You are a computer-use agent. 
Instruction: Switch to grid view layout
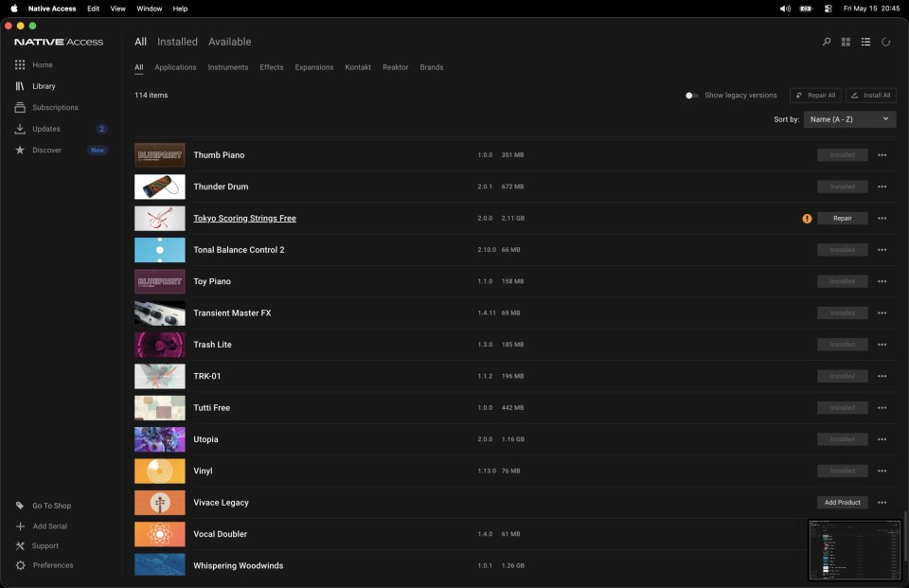point(846,42)
